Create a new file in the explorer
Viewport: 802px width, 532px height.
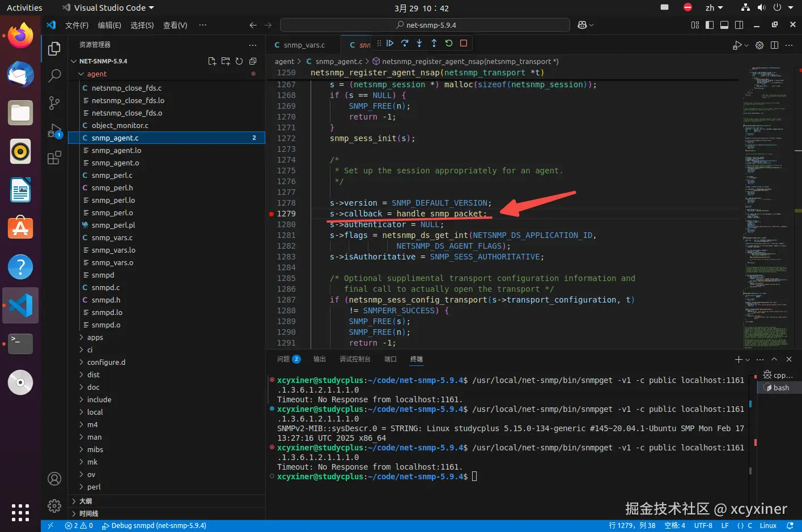pos(212,61)
